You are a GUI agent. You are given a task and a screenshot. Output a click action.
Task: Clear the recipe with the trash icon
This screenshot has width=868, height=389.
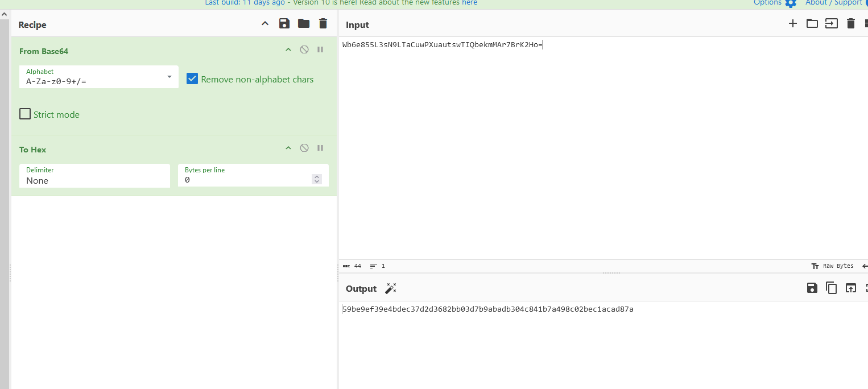(323, 23)
